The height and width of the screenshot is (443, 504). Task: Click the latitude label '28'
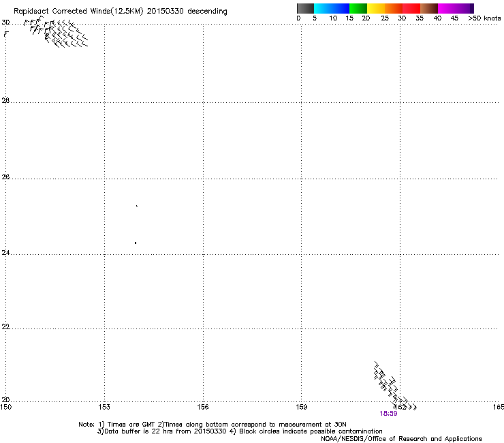click(x=5, y=100)
